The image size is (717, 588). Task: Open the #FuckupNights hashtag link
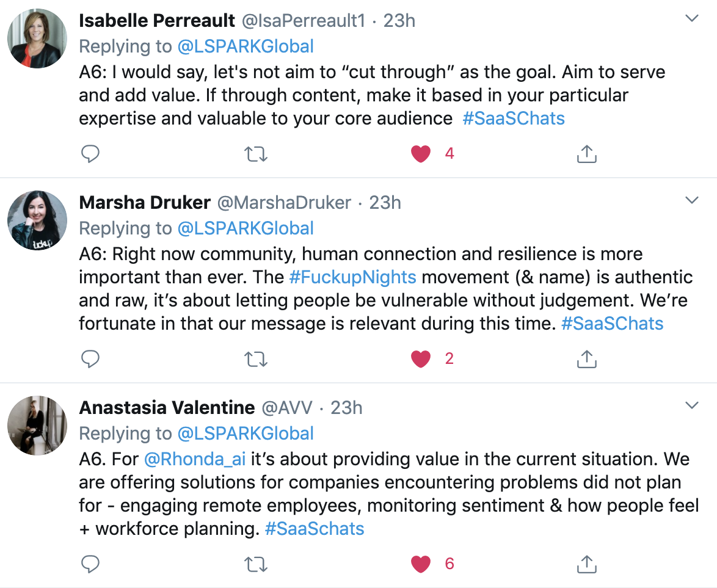[352, 277]
